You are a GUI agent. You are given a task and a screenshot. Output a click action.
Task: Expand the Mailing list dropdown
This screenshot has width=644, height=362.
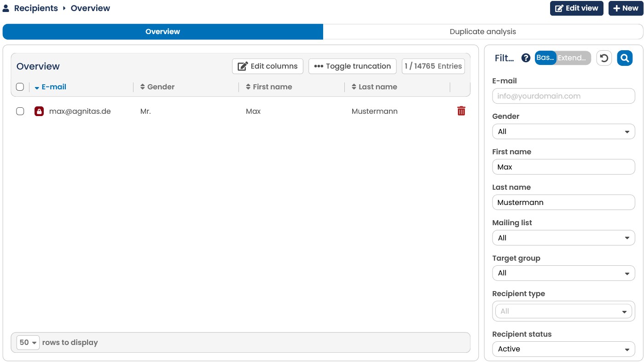[x=563, y=238]
